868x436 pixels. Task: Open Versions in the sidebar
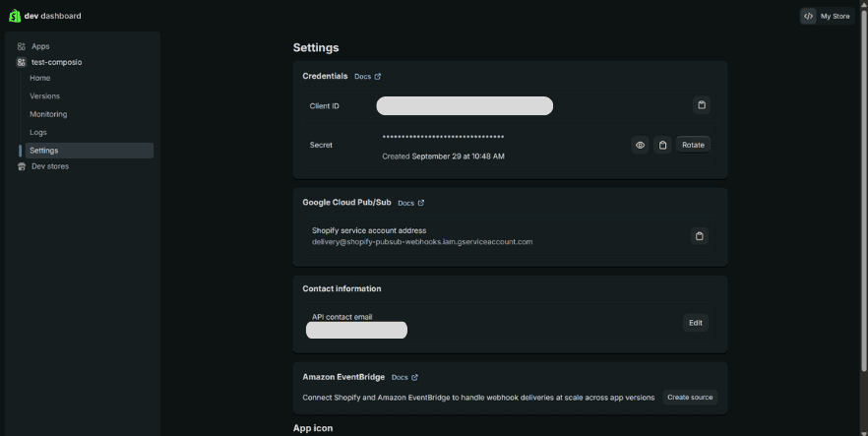pyautogui.click(x=45, y=96)
